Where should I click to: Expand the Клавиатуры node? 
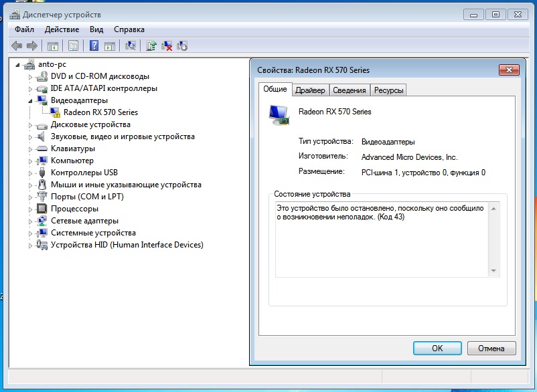pyautogui.click(x=30, y=149)
